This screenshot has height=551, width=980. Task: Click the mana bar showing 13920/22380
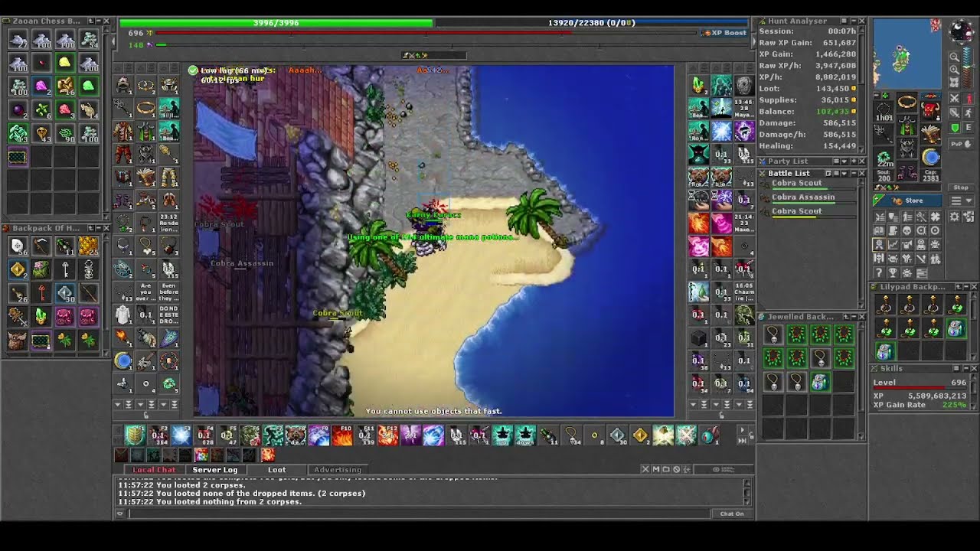tap(591, 23)
